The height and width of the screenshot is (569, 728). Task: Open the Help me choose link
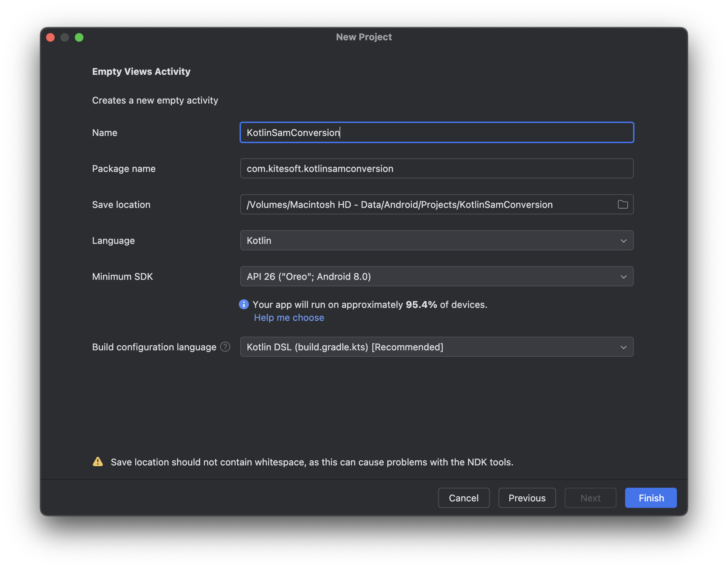289,318
